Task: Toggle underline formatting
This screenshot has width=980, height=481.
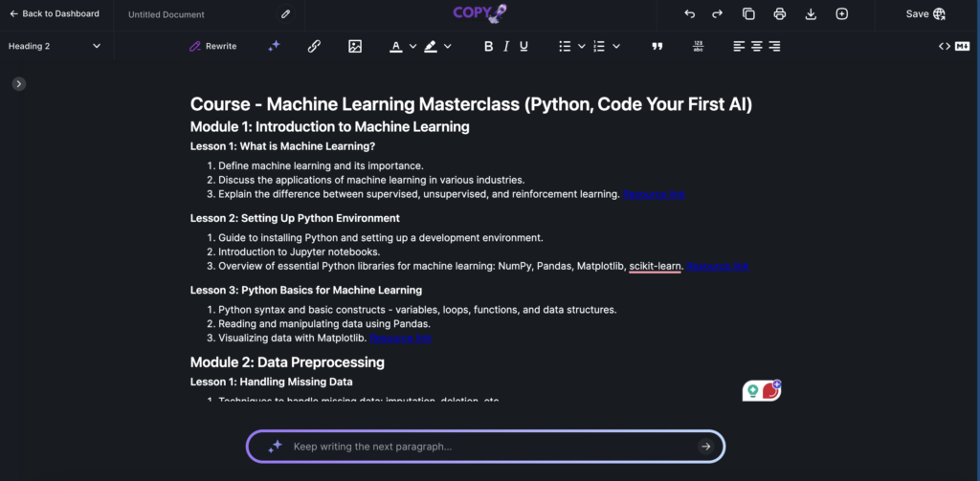Action: pos(523,46)
